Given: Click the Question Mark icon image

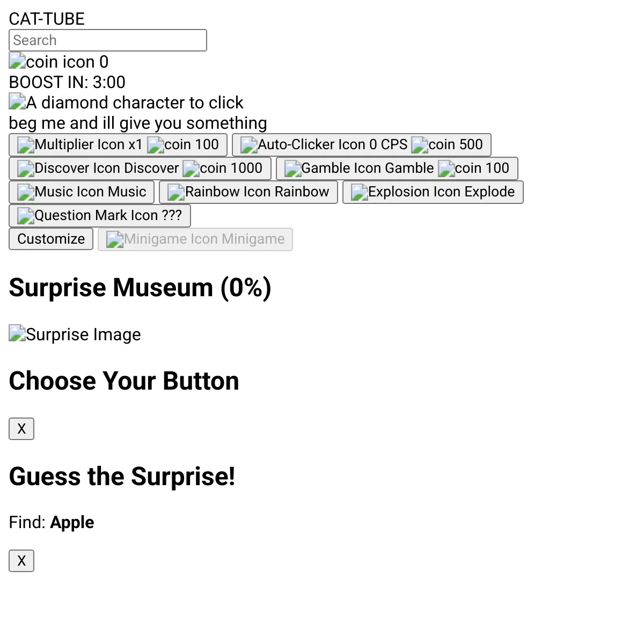Looking at the screenshot, I should pyautogui.click(x=88, y=216).
